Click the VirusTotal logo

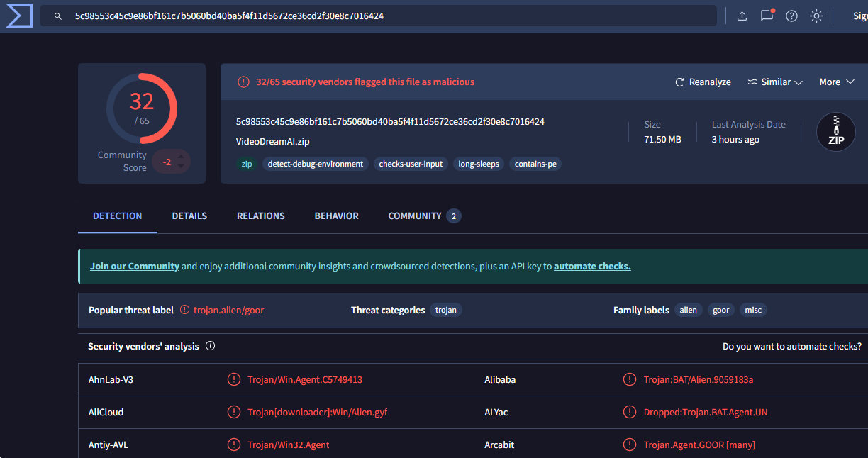tap(19, 16)
